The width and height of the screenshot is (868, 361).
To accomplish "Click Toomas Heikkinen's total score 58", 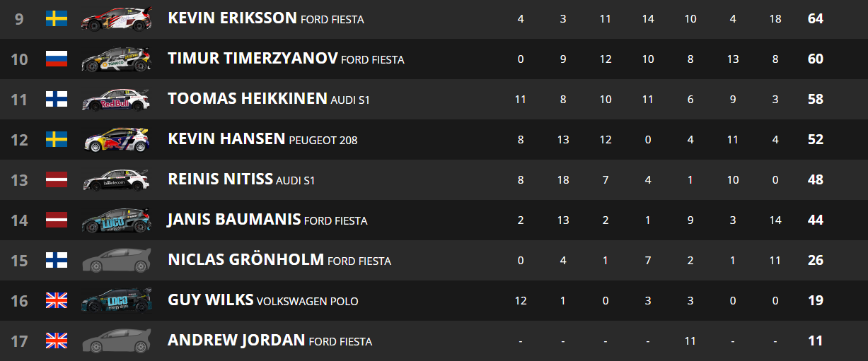I will (816, 99).
